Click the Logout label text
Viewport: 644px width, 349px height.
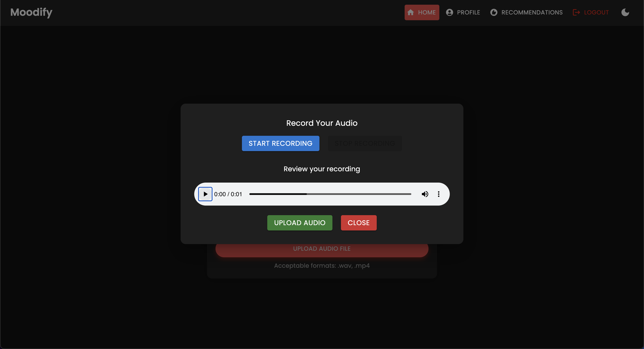[596, 12]
